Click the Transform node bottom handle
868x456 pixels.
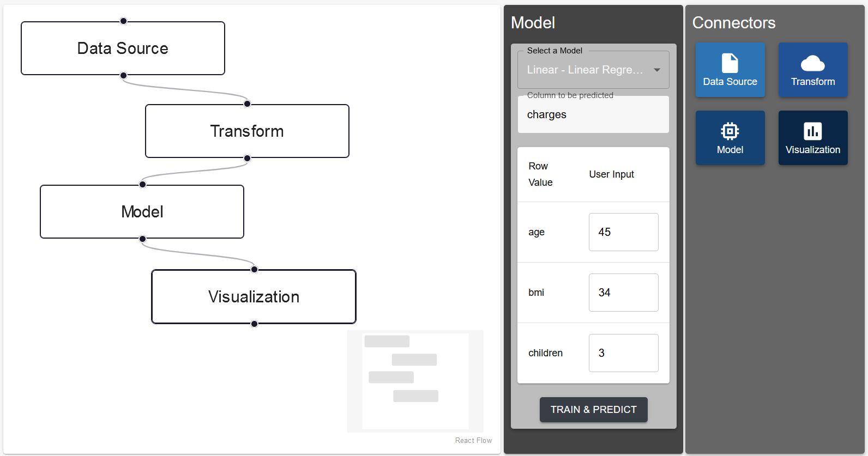coord(247,158)
